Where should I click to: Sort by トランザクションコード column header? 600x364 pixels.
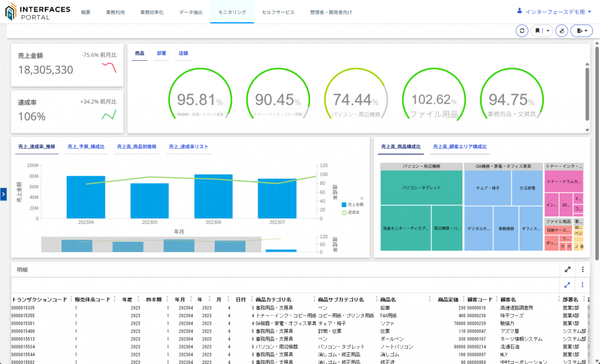tap(39, 300)
